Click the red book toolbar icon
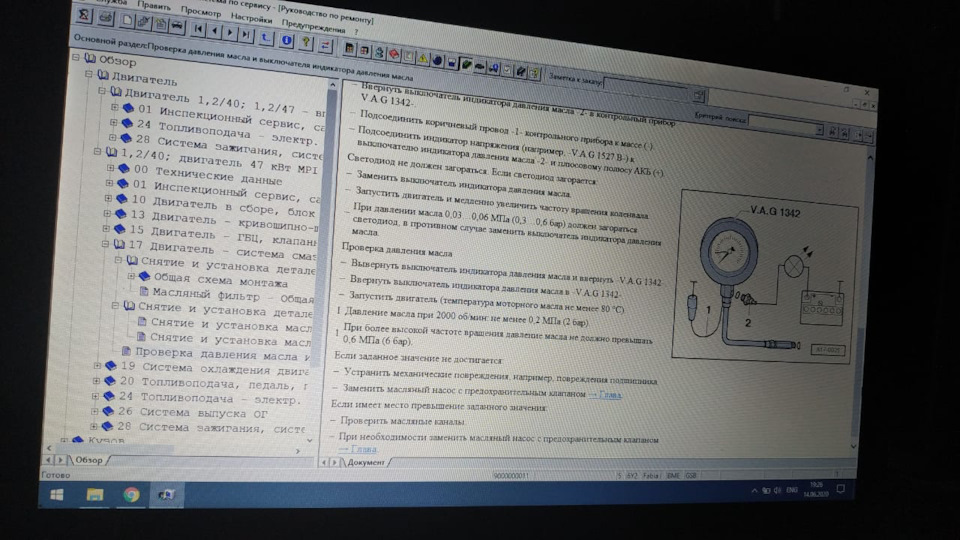Screen dimensions: 960x540 pos(394,54)
